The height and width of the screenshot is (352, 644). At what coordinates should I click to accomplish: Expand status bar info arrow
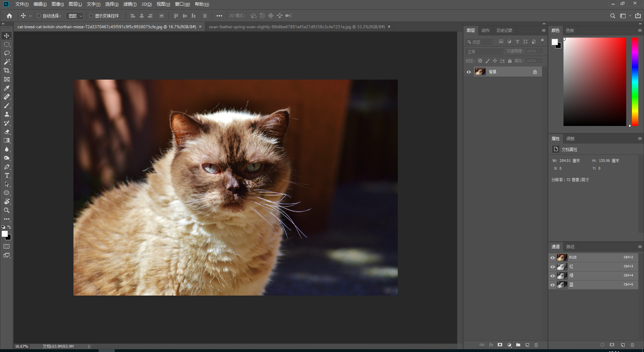coord(89,346)
